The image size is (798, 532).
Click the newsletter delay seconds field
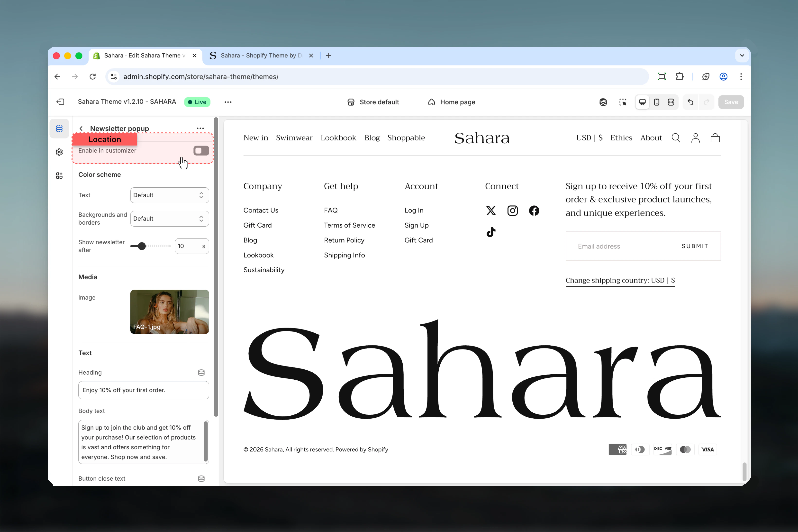coord(192,246)
